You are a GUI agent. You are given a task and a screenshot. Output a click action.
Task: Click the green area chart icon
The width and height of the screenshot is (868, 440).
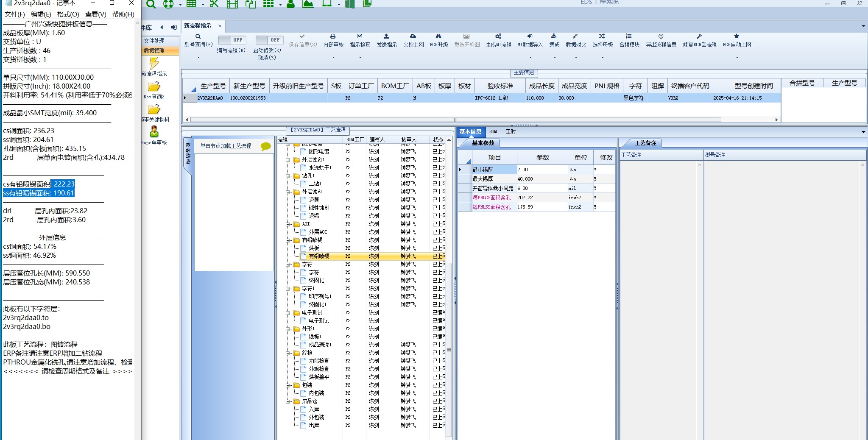pyautogui.click(x=308, y=4)
